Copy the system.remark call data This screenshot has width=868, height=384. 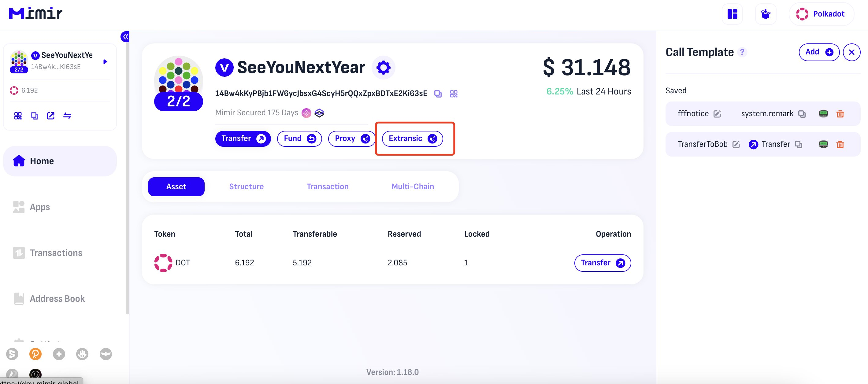coord(802,114)
